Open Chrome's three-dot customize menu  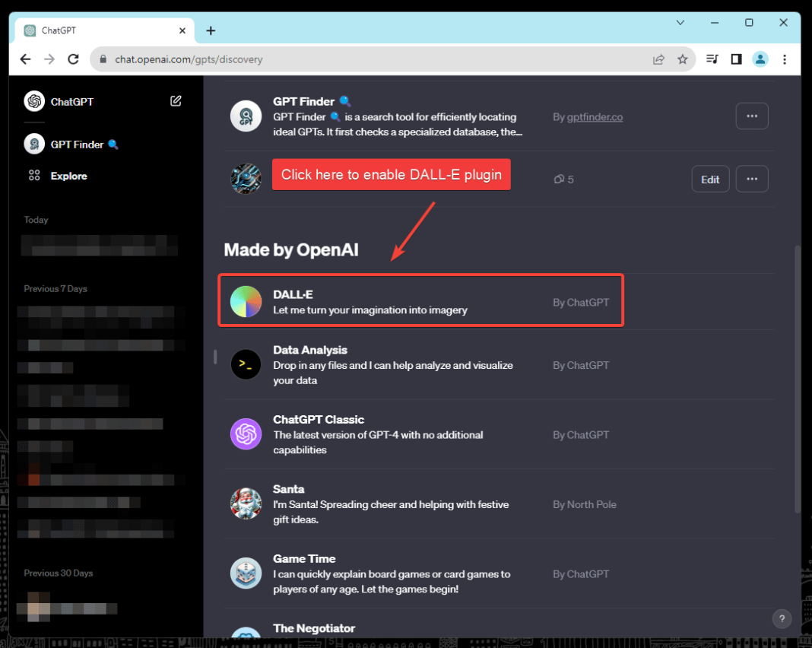[785, 59]
